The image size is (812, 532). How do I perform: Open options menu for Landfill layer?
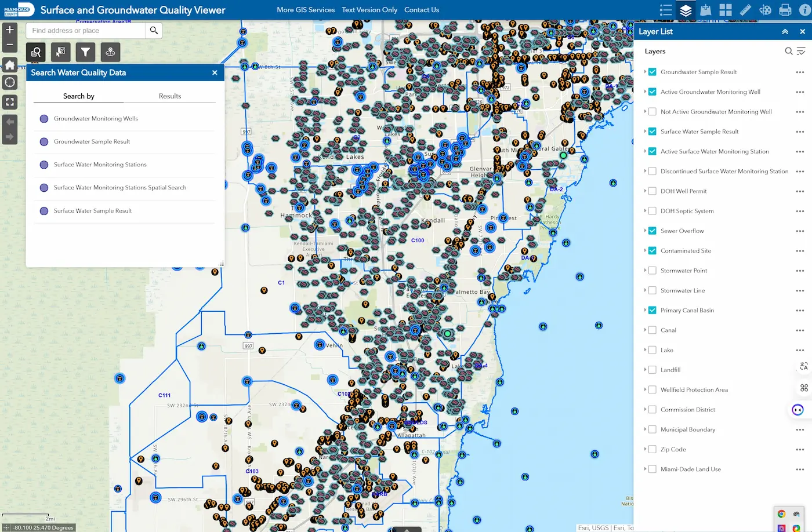click(800, 370)
